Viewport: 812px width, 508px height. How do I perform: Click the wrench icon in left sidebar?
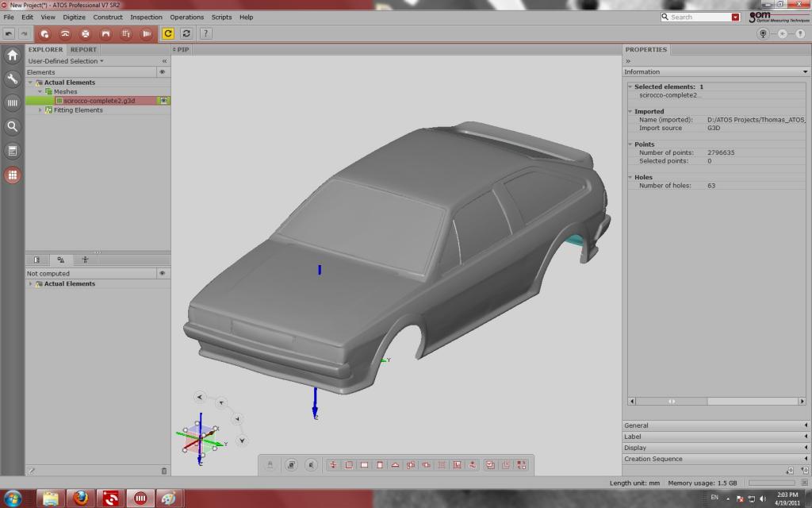click(13, 79)
